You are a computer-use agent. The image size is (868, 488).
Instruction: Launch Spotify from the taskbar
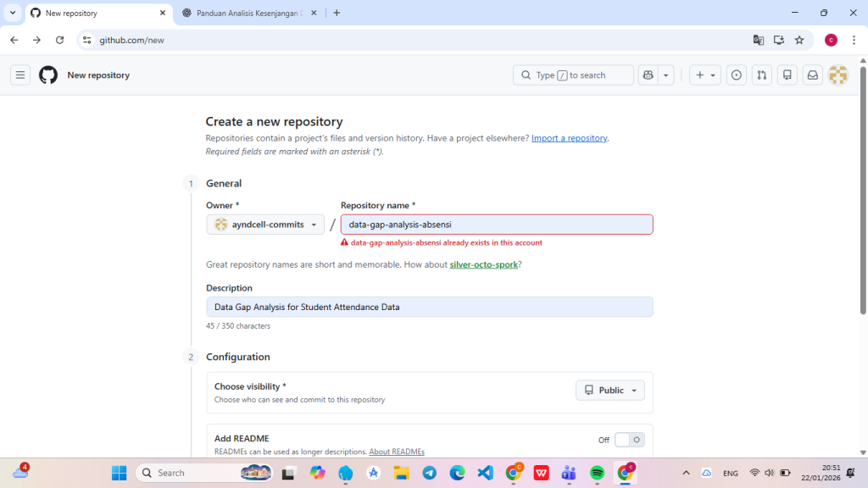click(x=597, y=473)
